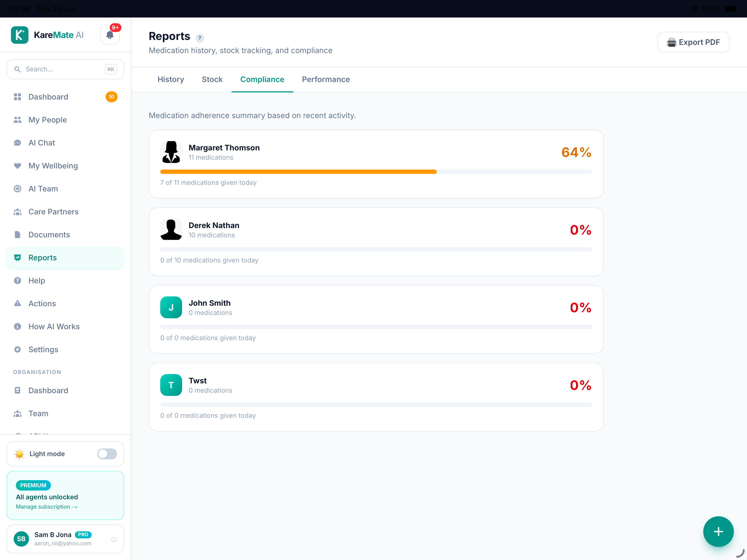The width and height of the screenshot is (747, 560).
Task: Click the logout power icon
Action: [114, 539]
